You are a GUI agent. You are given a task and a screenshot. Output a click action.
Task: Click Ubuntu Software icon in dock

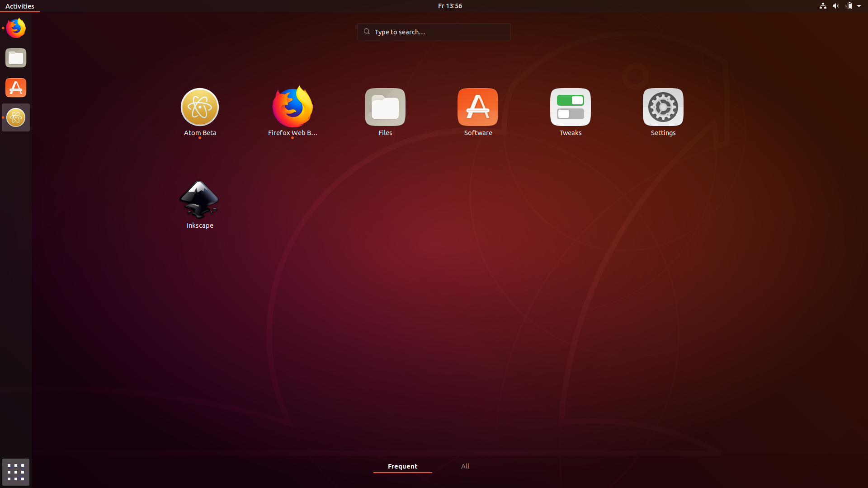coord(16,88)
